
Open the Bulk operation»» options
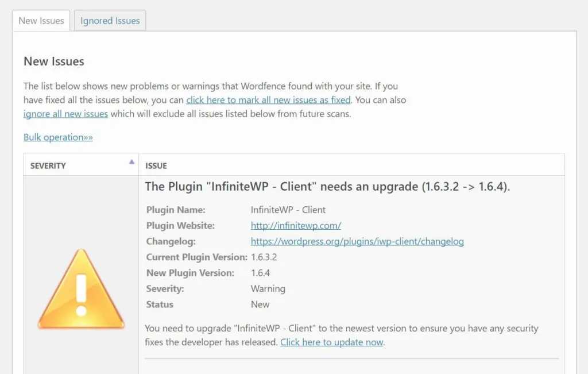pos(57,137)
